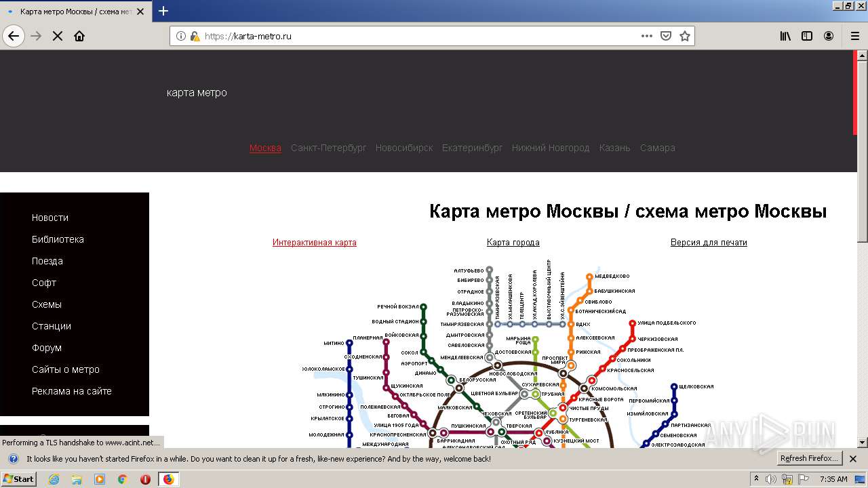Bookmark this page with the star
The image size is (868, 488).
coord(685,36)
